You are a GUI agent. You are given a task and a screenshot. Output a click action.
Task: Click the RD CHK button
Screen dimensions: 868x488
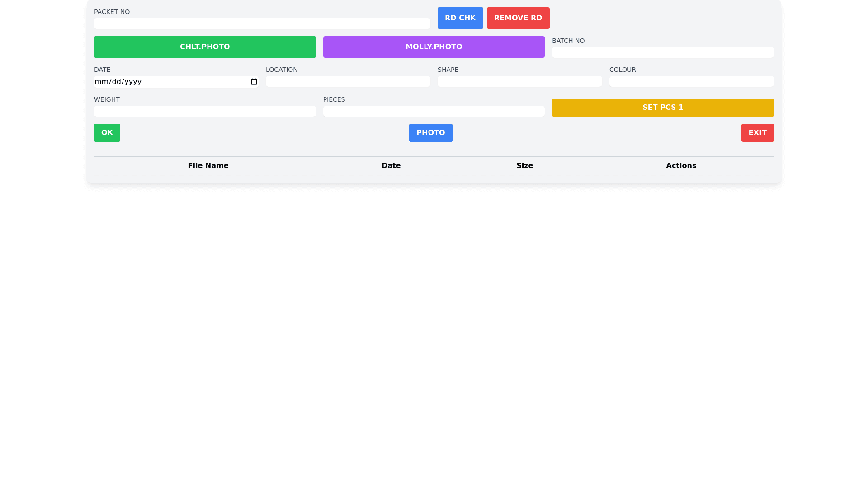(x=460, y=18)
